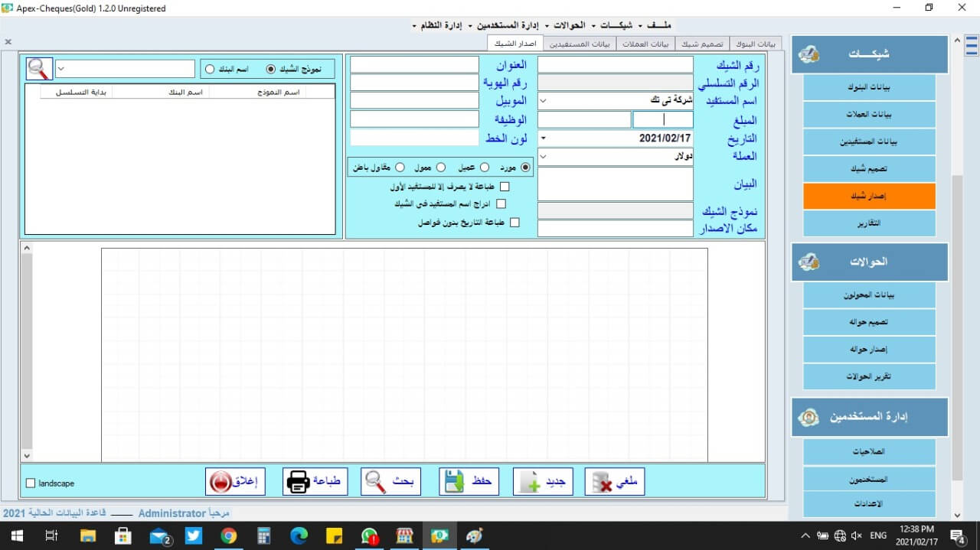Click the رقم الشيك input field
Screen dimensions: 980x550
point(615,64)
